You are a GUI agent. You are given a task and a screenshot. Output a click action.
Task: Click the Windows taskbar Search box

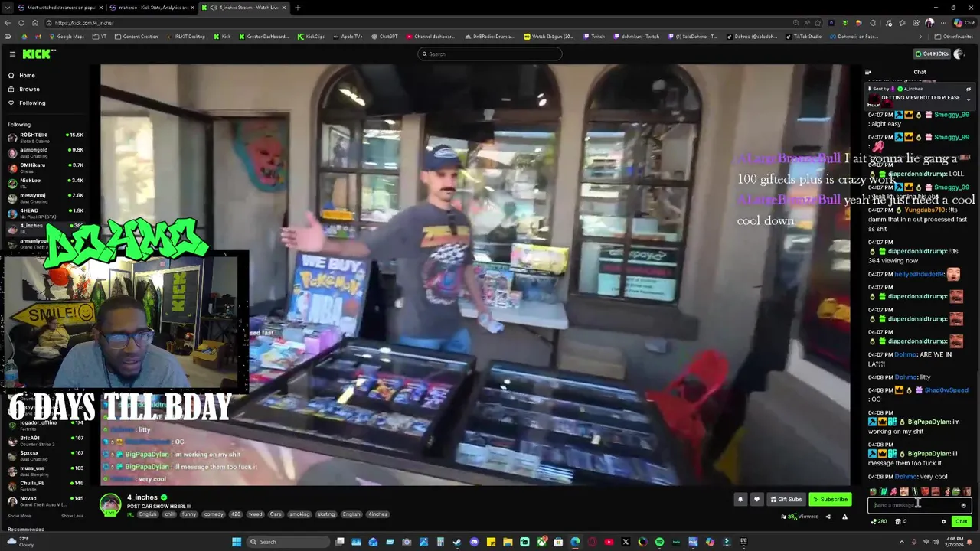[287, 542]
